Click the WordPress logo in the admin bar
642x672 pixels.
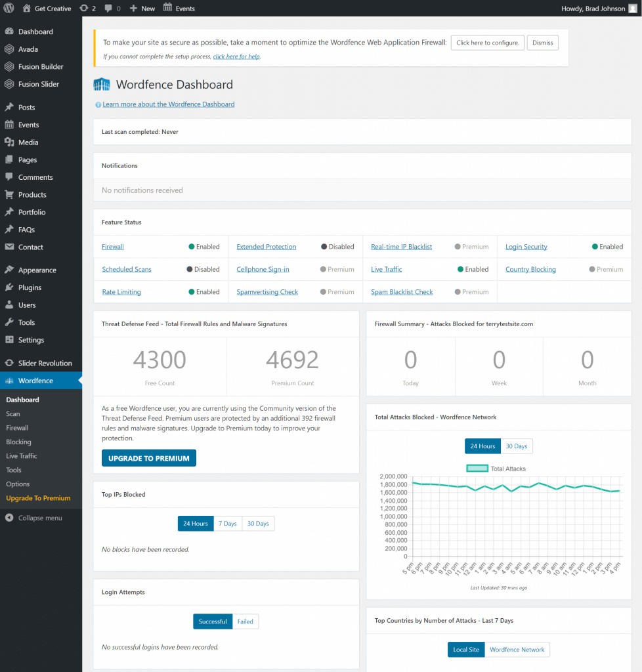coord(7,8)
